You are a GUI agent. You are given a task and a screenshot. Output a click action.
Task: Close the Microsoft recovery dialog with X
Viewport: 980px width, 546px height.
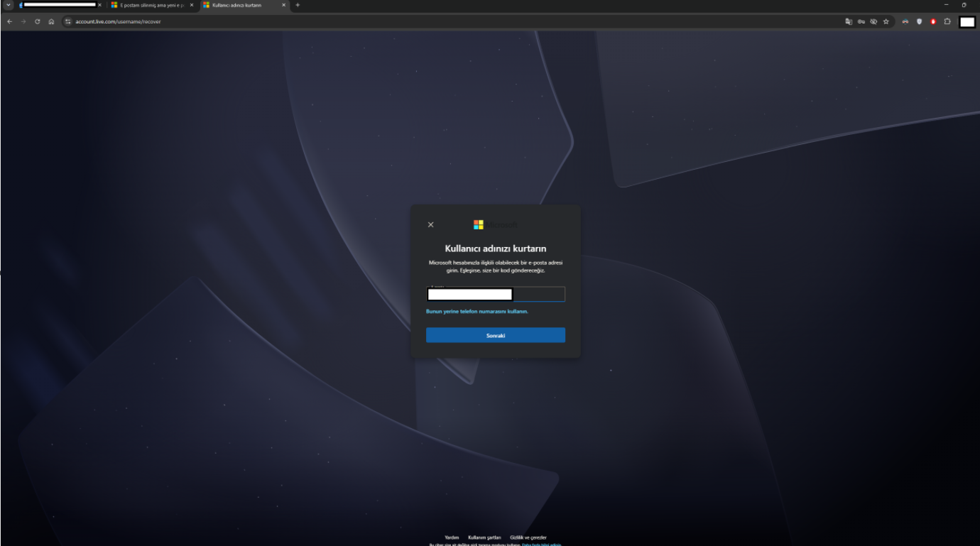click(x=430, y=224)
